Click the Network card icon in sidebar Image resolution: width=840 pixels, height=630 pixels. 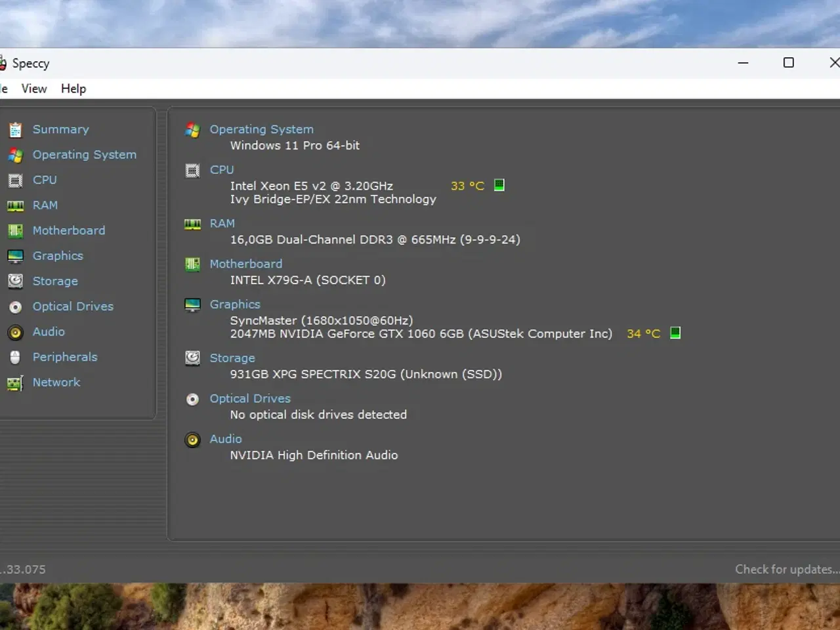(15, 383)
